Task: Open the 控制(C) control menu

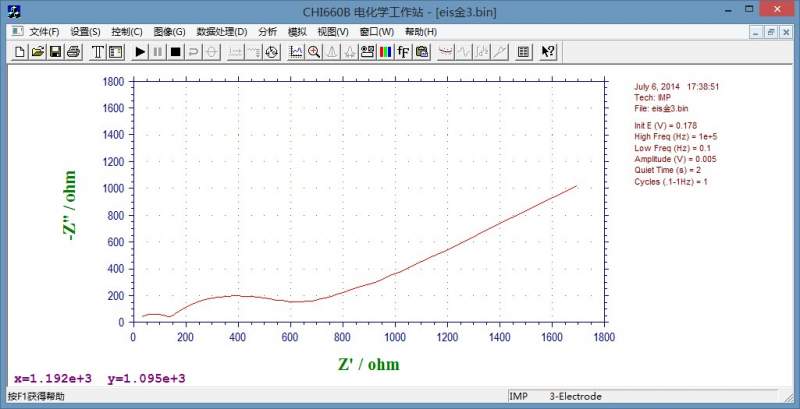Action: point(128,32)
